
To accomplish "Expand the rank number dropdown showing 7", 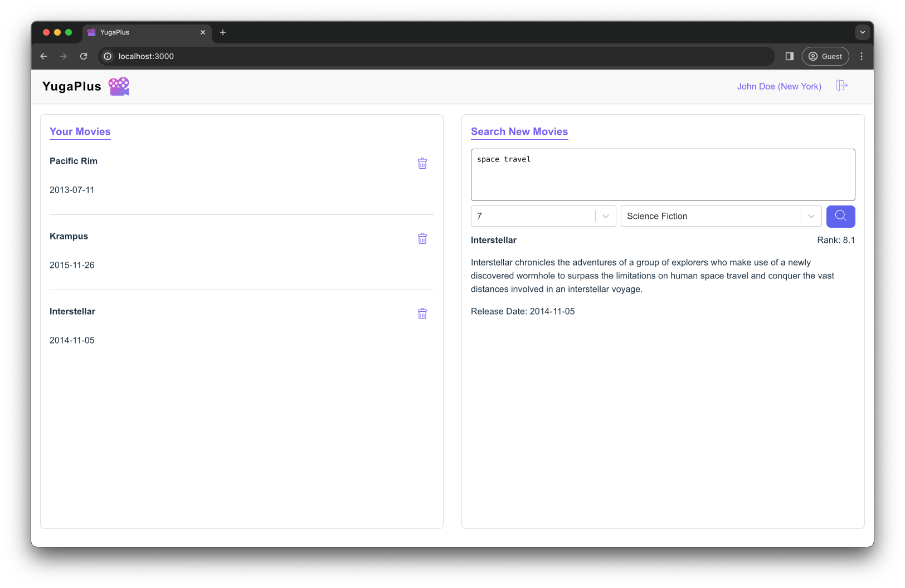I will 605,216.
